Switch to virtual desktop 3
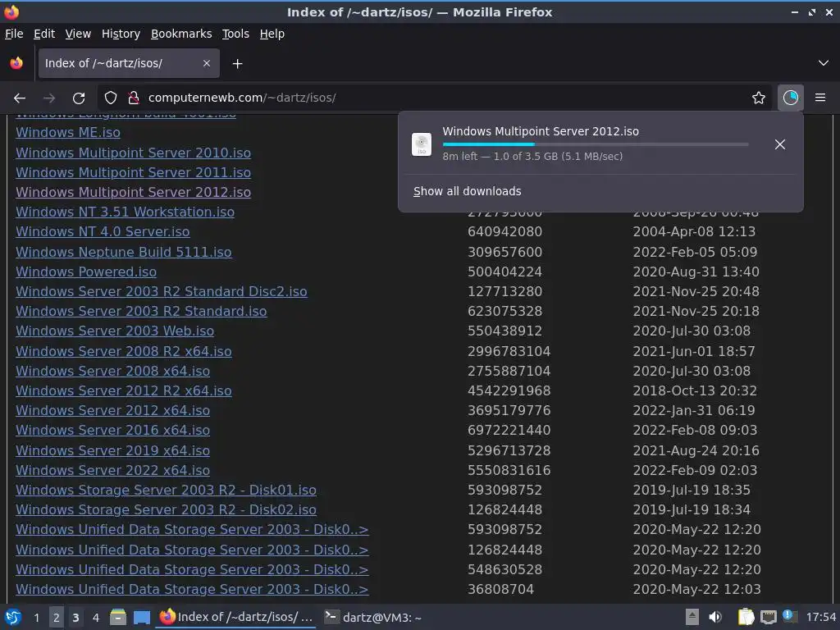Viewport: 840px width, 630px height. click(x=75, y=618)
